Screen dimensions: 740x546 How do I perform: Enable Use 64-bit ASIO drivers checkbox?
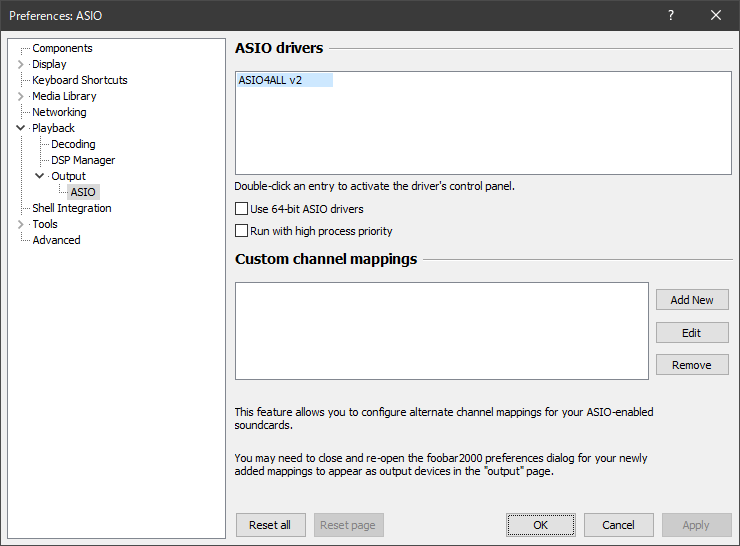tap(241, 209)
